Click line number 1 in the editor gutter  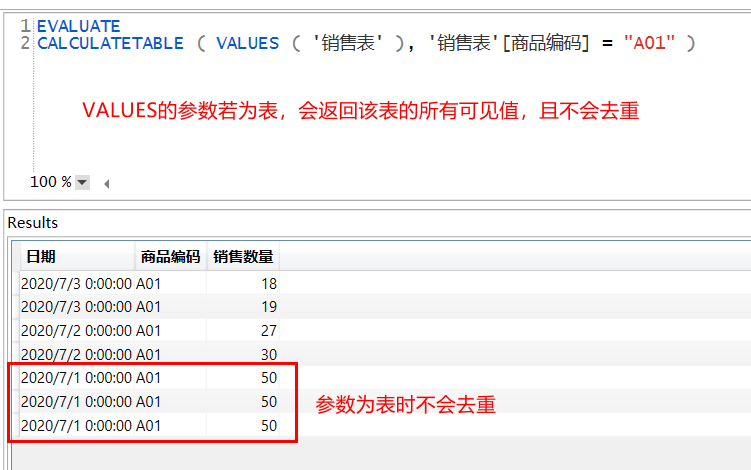click(x=25, y=26)
